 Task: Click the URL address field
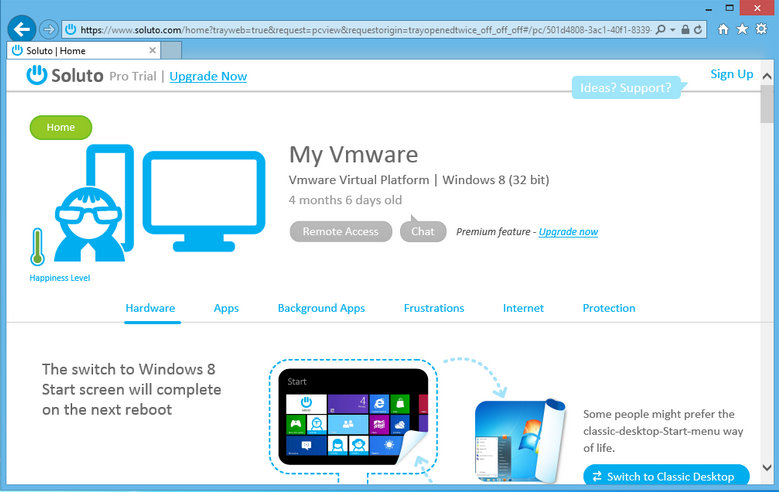click(x=365, y=30)
